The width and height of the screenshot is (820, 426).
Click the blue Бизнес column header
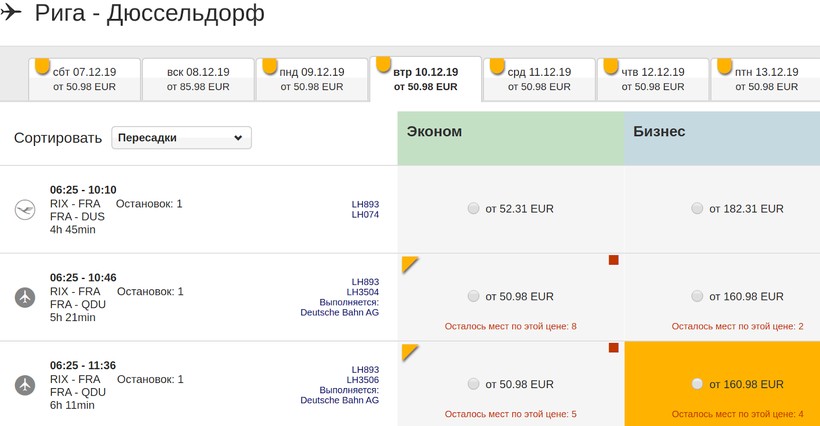[721, 133]
